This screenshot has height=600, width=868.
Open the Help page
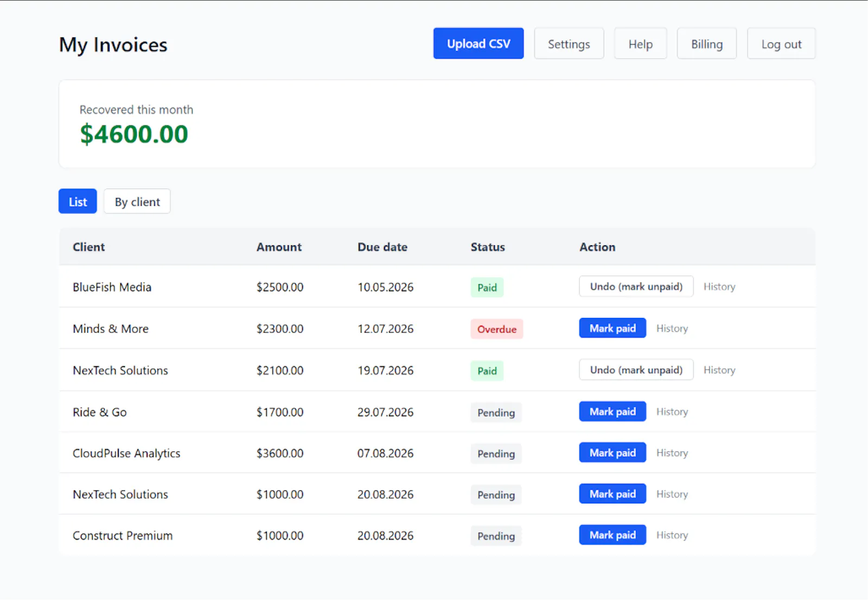coord(640,43)
